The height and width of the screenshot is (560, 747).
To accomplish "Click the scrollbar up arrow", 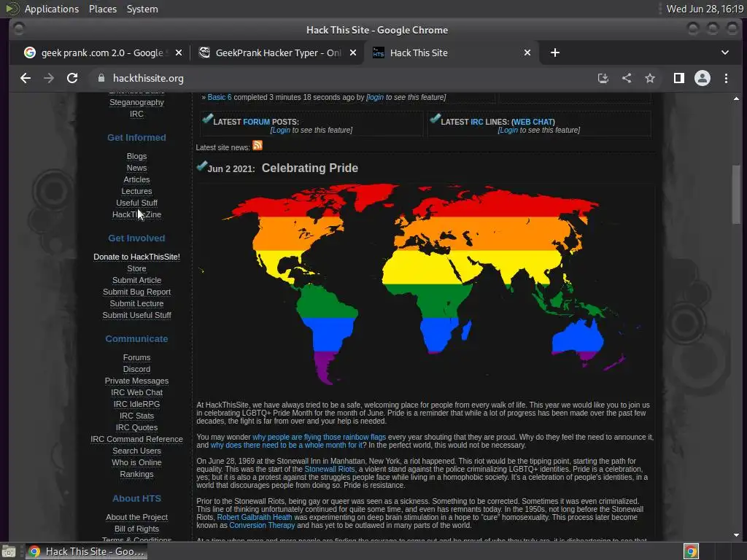I will click(737, 99).
